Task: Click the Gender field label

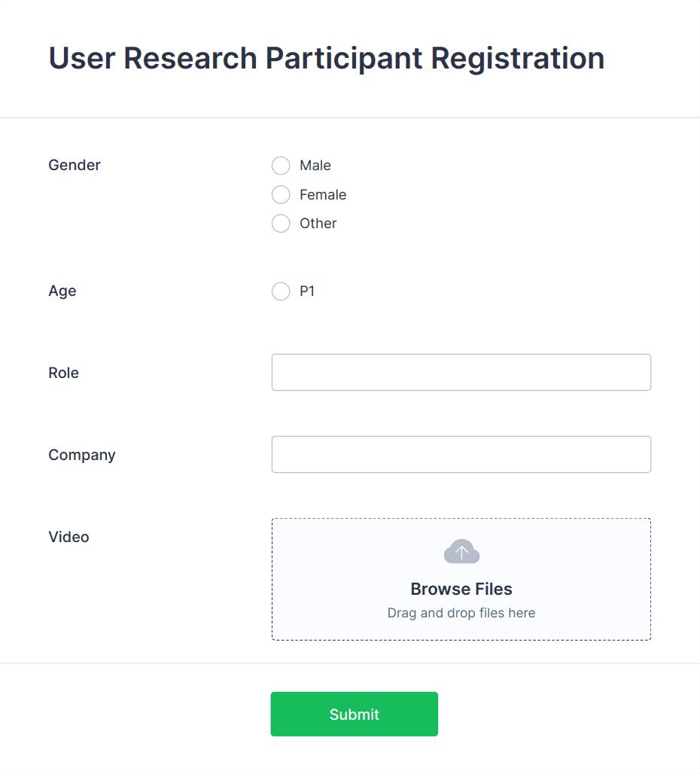Action: pos(75,165)
